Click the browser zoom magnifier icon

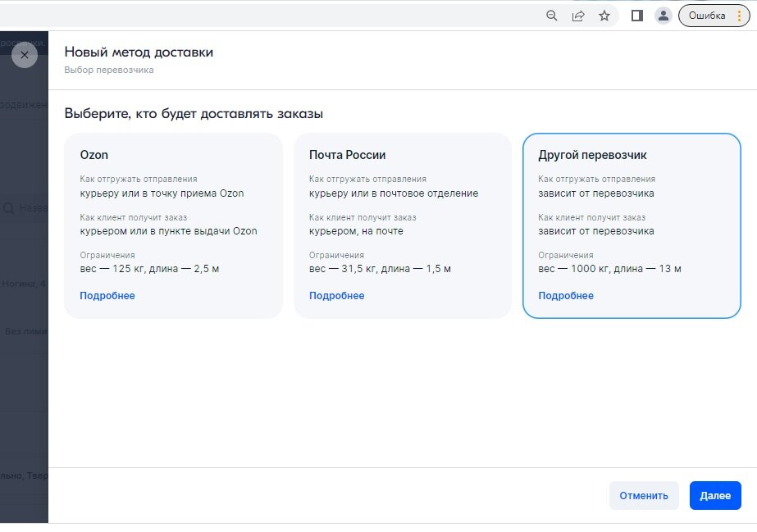[x=551, y=16]
